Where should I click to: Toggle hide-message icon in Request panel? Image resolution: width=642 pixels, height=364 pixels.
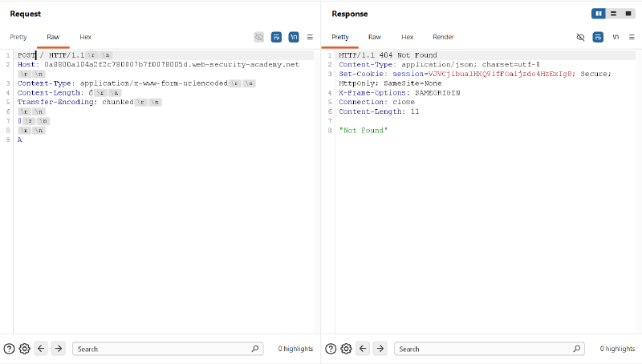pos(258,37)
